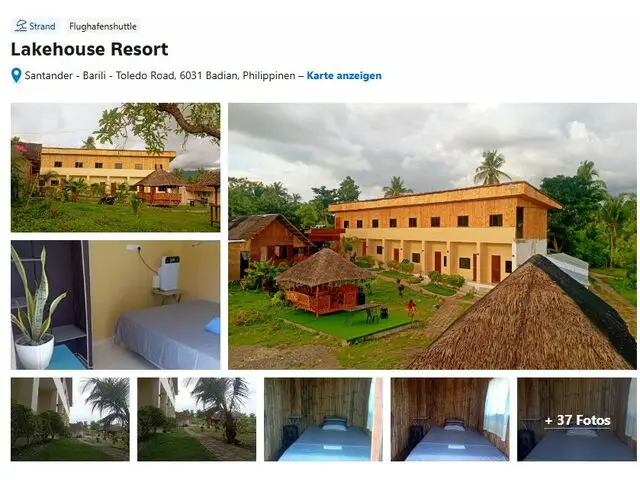This screenshot has height=480, width=640.
Task: Open the first palm tree garden thumbnail
Action: tap(70, 419)
